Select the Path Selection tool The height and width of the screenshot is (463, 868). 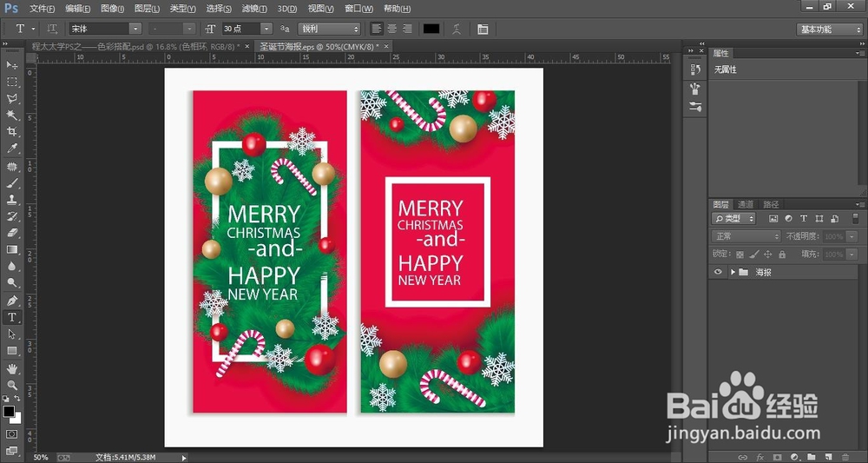tap(11, 334)
